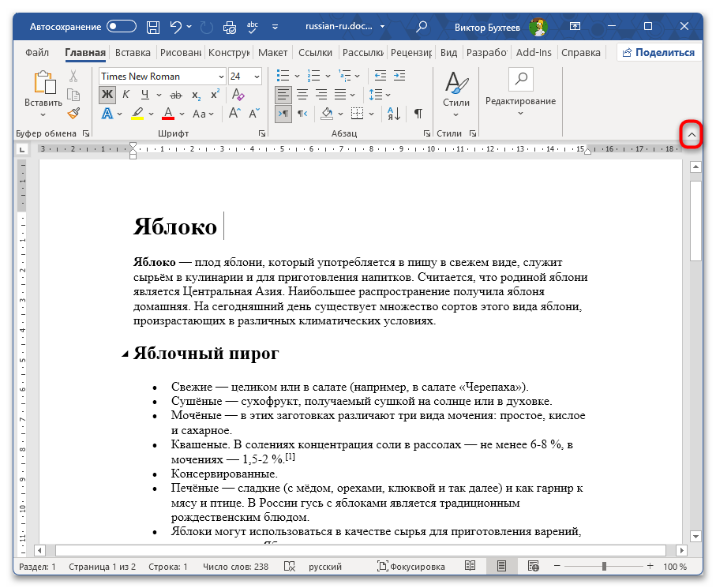Switch to Справка tab

pos(580,53)
